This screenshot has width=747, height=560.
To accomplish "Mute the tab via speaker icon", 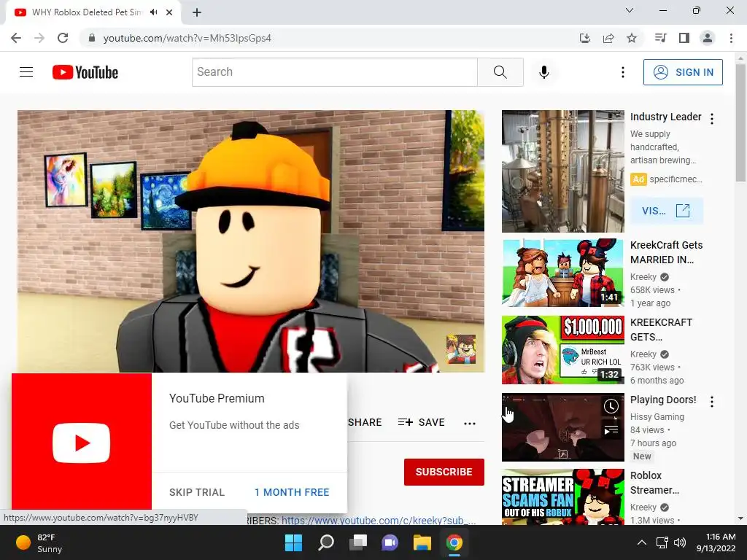I will tap(153, 12).
